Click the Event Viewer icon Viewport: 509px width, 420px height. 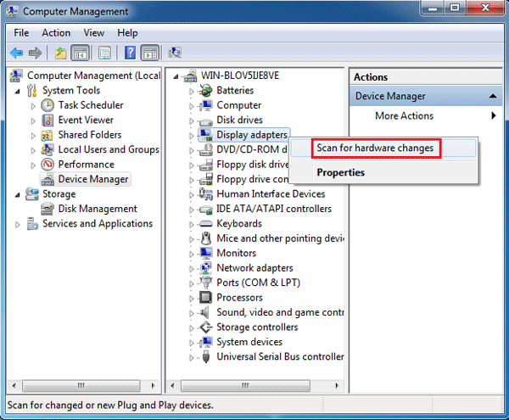click(48, 120)
